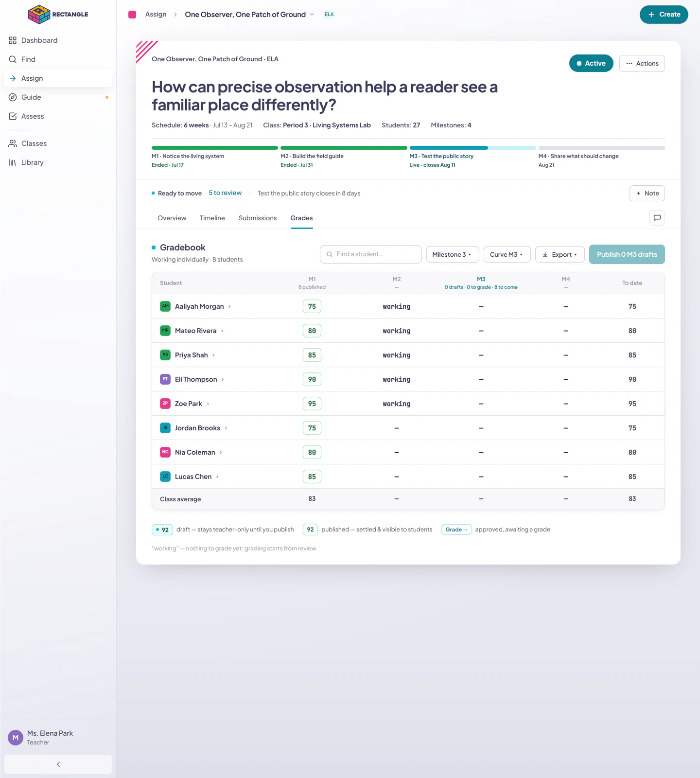Select the Grades tab
The width and height of the screenshot is (700, 778).
[301, 218]
